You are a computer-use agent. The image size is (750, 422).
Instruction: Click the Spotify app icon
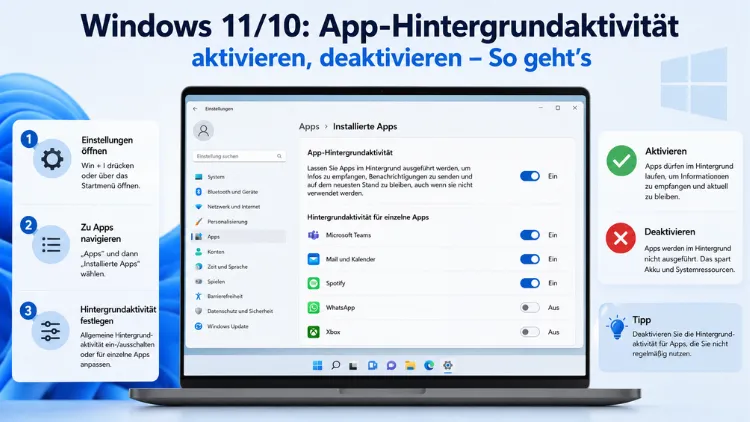[313, 283]
